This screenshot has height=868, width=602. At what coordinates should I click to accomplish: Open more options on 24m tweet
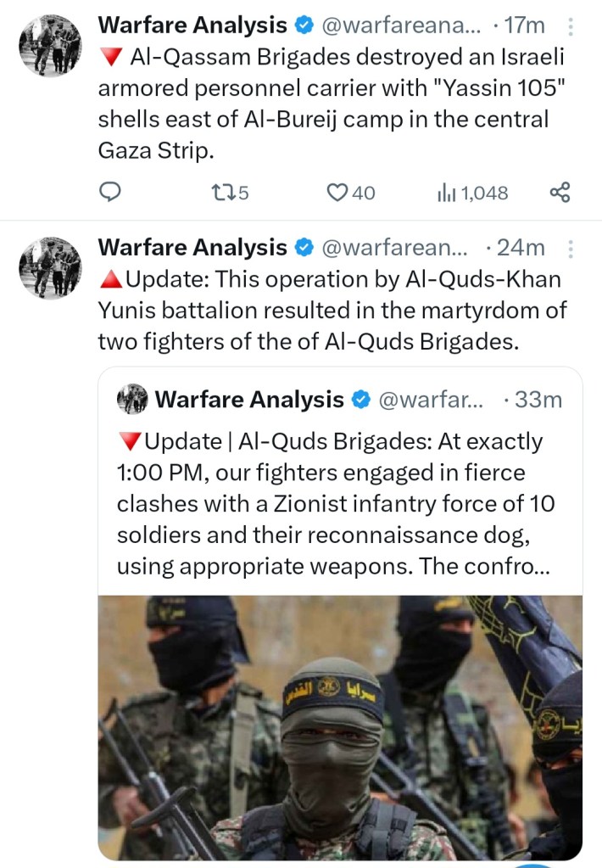coord(570,249)
